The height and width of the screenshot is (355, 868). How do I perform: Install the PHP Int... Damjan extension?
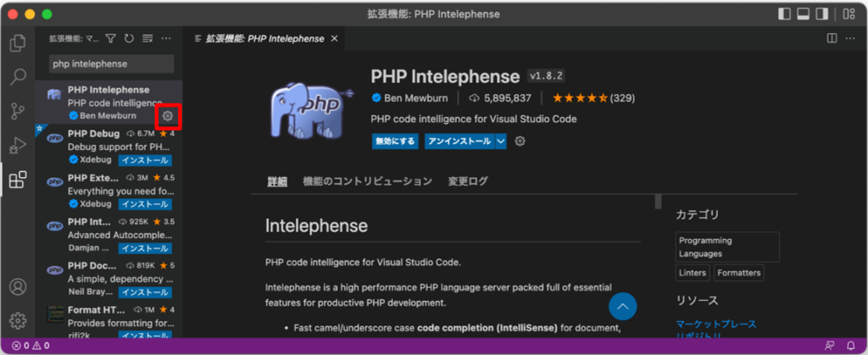click(145, 248)
